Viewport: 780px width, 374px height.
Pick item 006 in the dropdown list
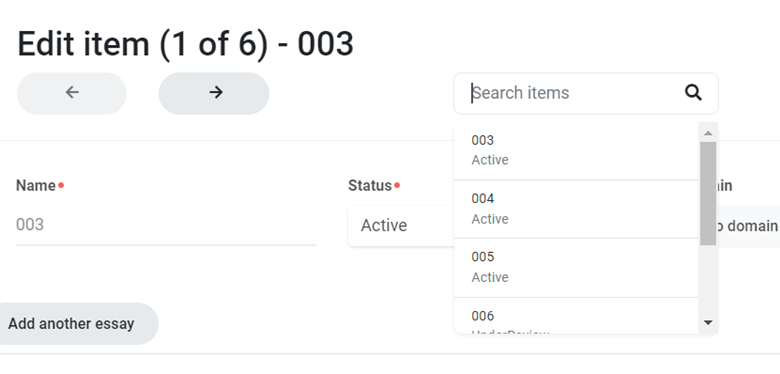pos(576,316)
